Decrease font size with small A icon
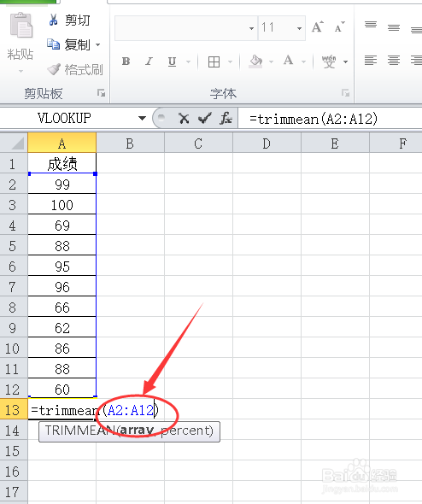 pos(339,27)
